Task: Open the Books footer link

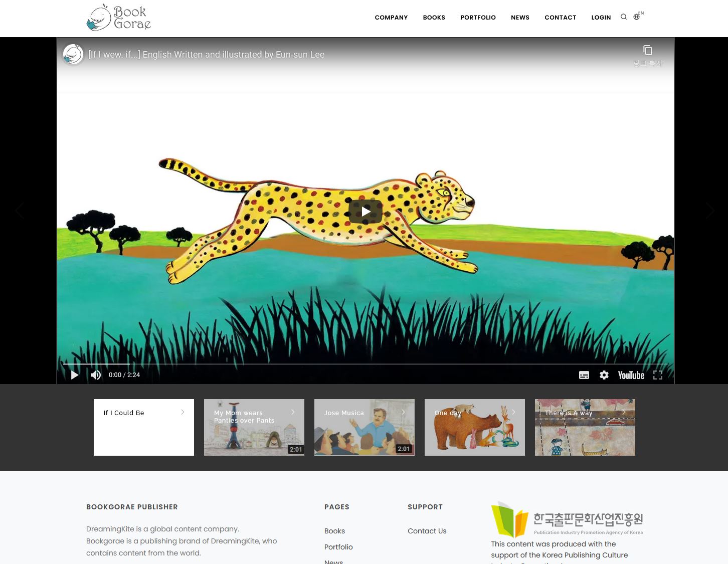Action: [334, 531]
